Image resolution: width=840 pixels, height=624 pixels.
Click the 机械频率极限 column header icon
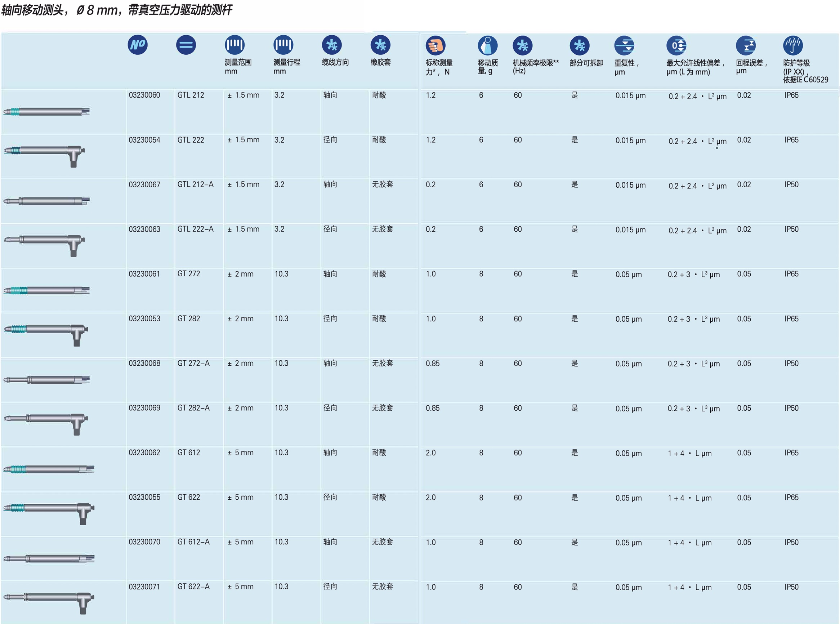[x=522, y=46]
